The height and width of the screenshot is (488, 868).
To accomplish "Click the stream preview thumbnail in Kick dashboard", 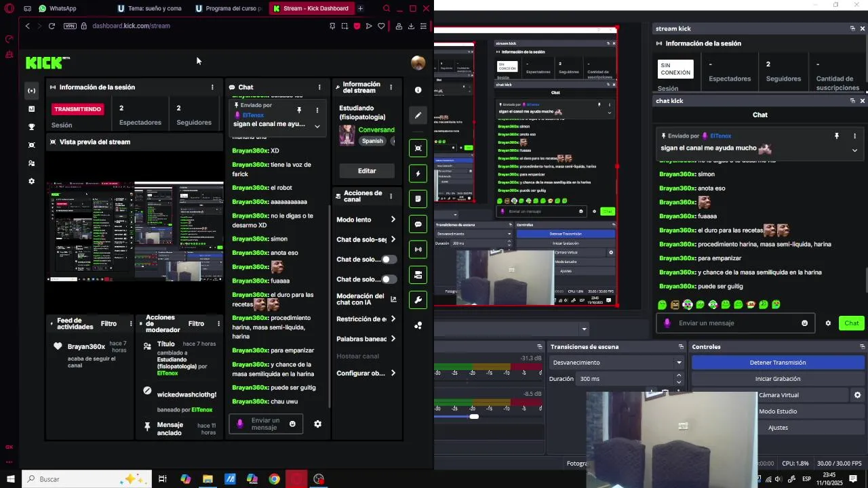I will click(135, 231).
